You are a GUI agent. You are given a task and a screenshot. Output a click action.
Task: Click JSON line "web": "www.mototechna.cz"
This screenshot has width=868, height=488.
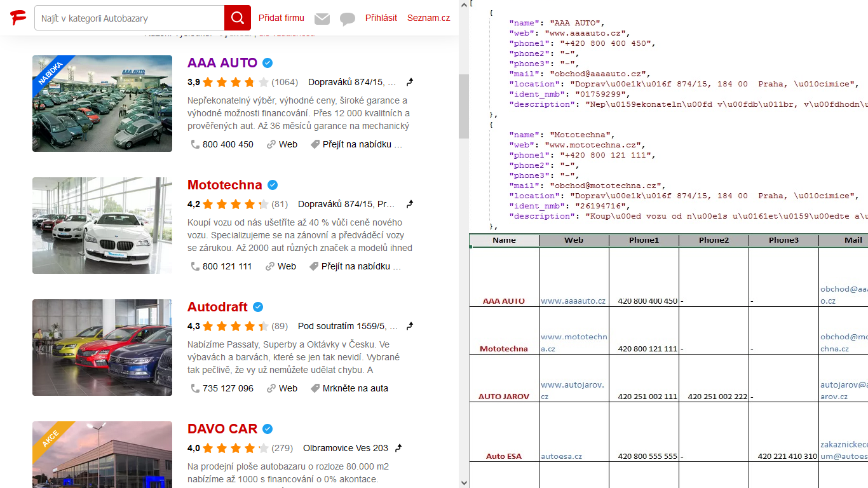[x=578, y=145]
